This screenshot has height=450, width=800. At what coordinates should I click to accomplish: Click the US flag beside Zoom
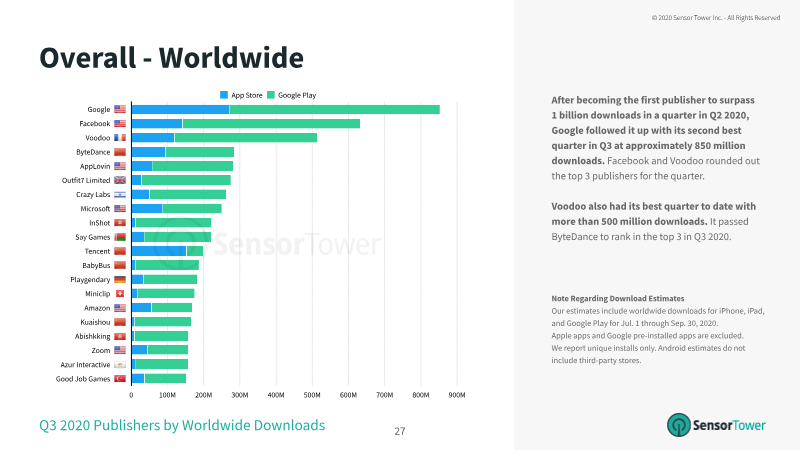[x=120, y=350]
